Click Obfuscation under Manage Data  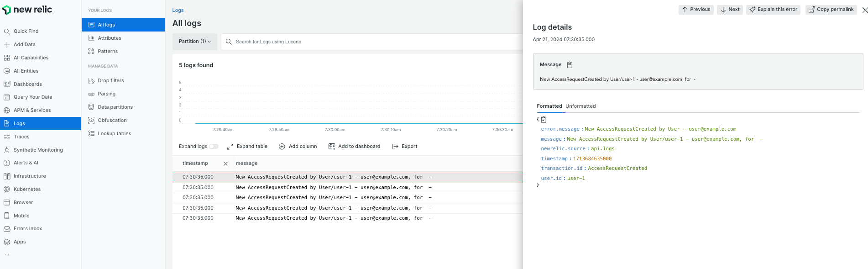point(112,120)
